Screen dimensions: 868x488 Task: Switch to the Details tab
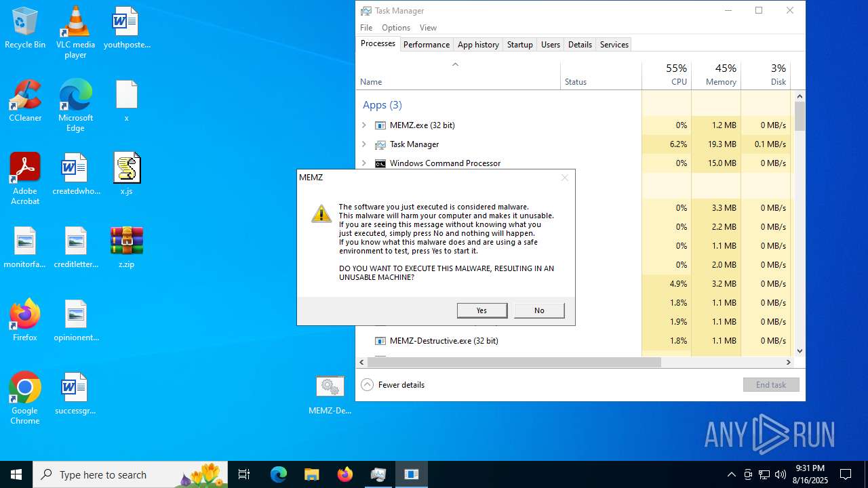tap(580, 45)
